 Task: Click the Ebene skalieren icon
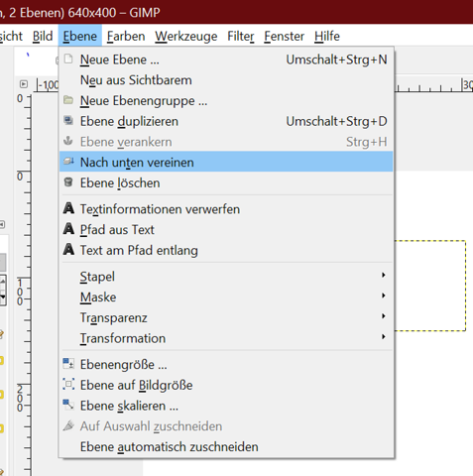tap(68, 405)
